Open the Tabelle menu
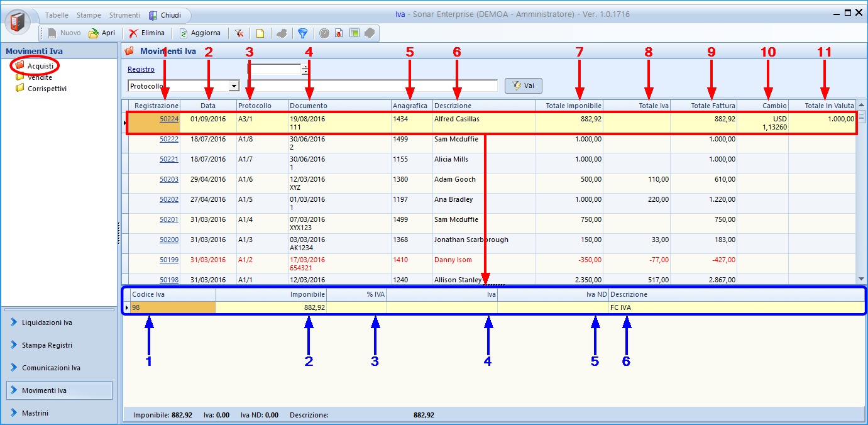Image resolution: width=868 pixels, height=425 pixels. point(57,15)
